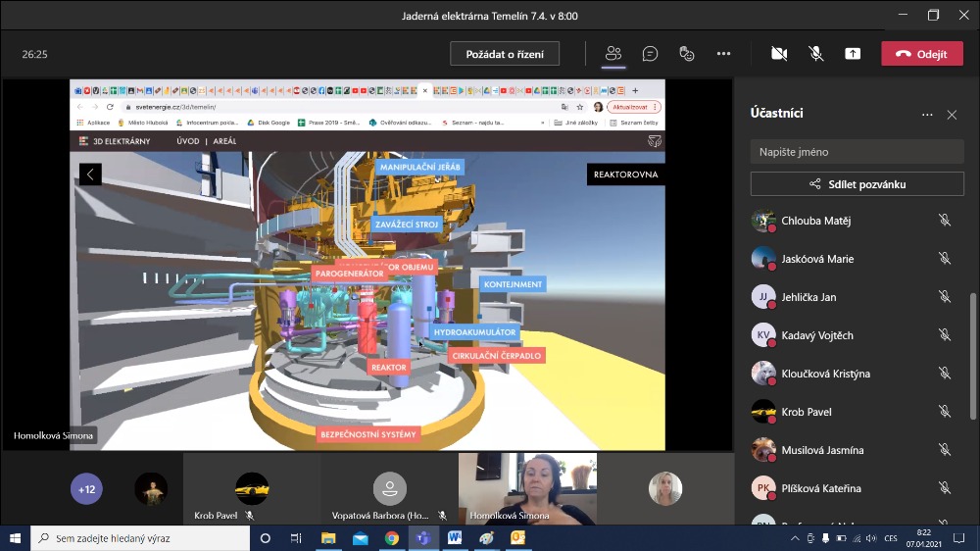Close the Účastníci panel
Screen dimensions: 980x551
[x=952, y=115]
